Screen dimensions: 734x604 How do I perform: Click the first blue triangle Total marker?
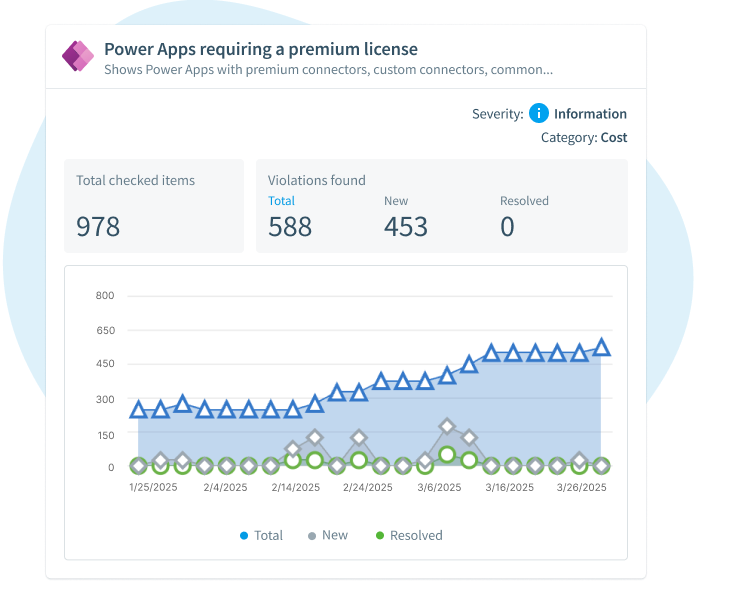pyautogui.click(x=139, y=409)
